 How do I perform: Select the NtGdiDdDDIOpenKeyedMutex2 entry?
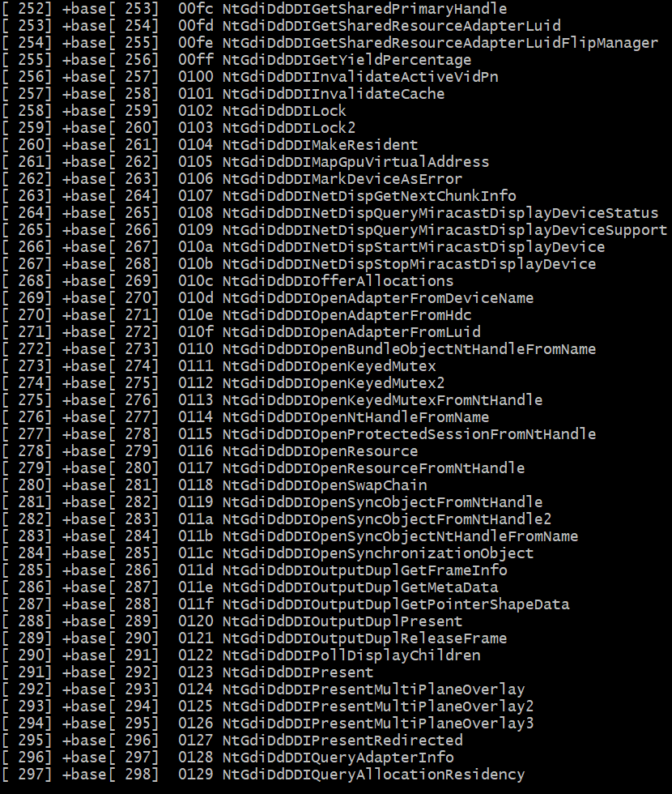point(334,383)
